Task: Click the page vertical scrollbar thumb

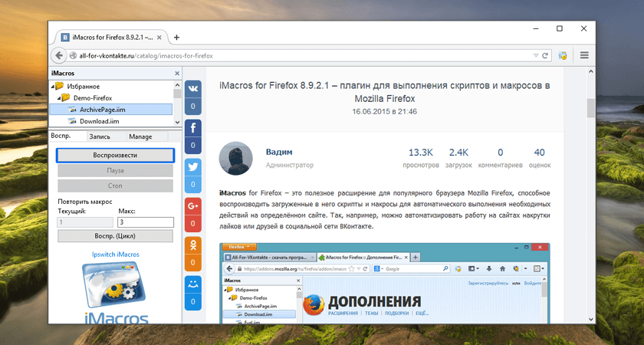Action: pyautogui.click(x=591, y=108)
